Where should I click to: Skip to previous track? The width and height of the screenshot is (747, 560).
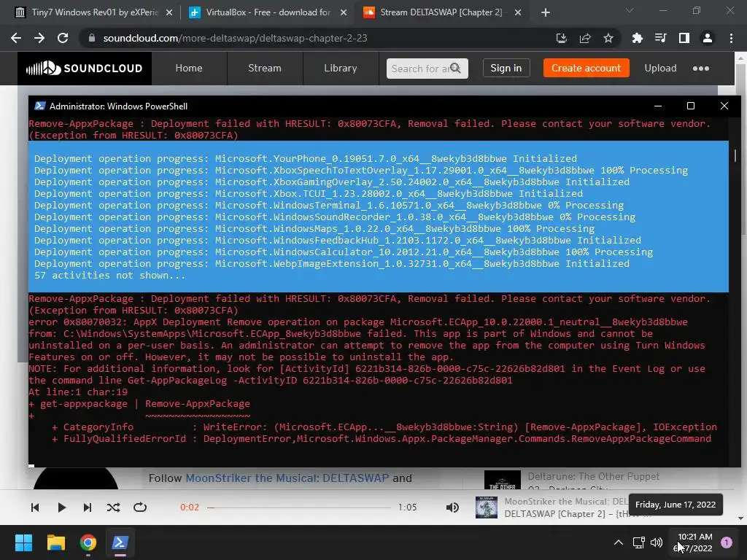point(35,507)
